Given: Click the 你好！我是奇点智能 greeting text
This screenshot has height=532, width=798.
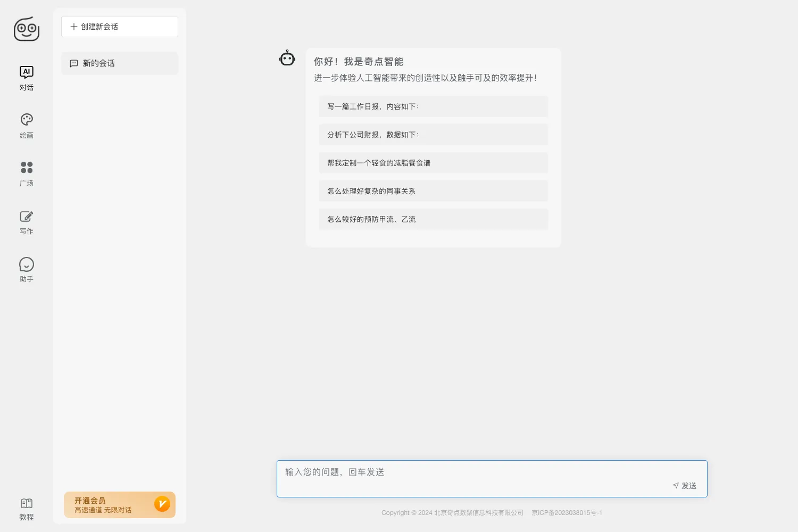Looking at the screenshot, I should (359, 62).
